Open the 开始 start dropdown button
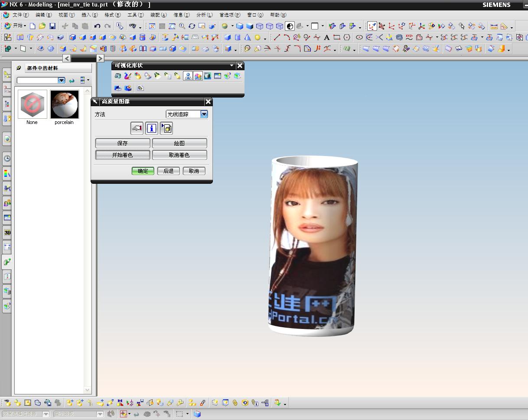This screenshot has height=420, width=528. [15, 26]
